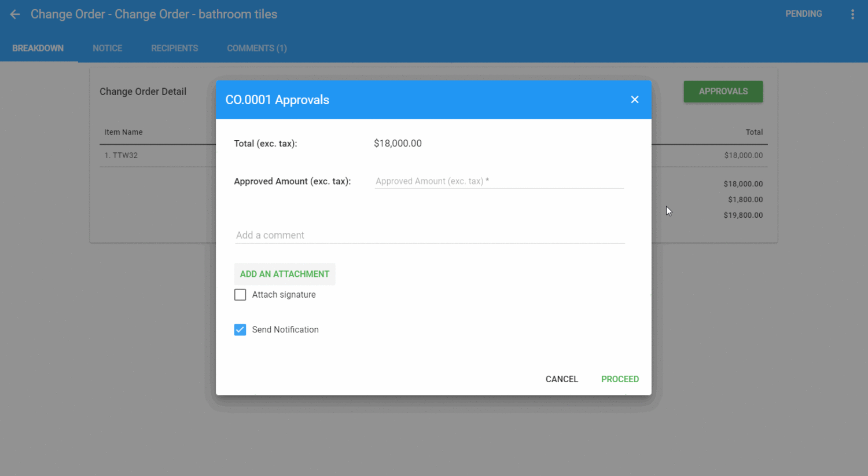View the COMMENTS (1) tab
The height and width of the screenshot is (476, 868).
[x=256, y=48]
